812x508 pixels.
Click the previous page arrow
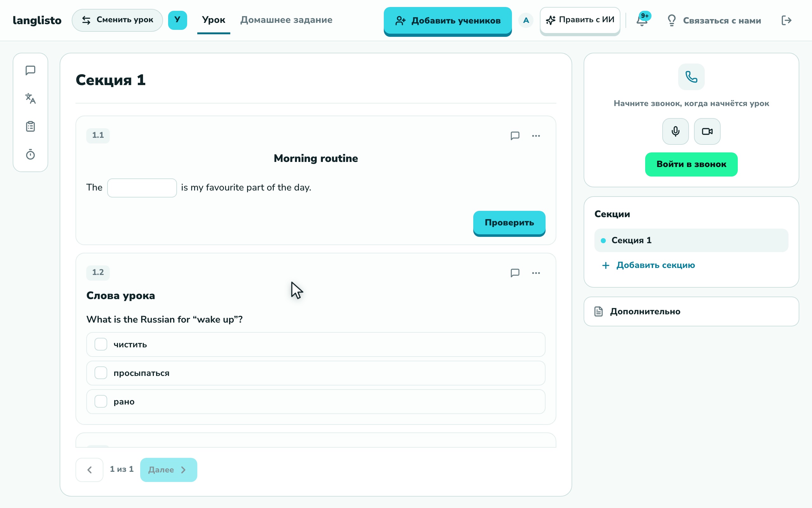(x=89, y=470)
